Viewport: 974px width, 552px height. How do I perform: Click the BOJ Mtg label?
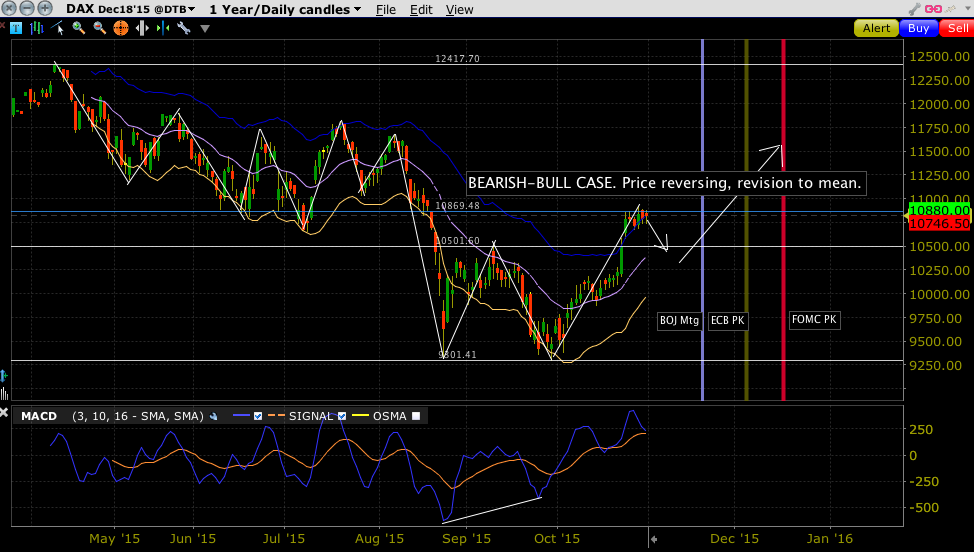coord(679,320)
